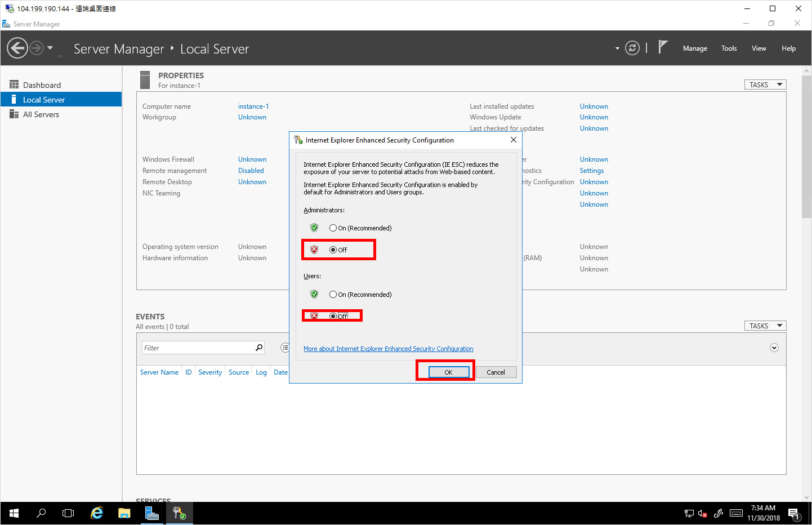
Task: Click the IE ESC dialog taskbar icon
Action: point(180,513)
